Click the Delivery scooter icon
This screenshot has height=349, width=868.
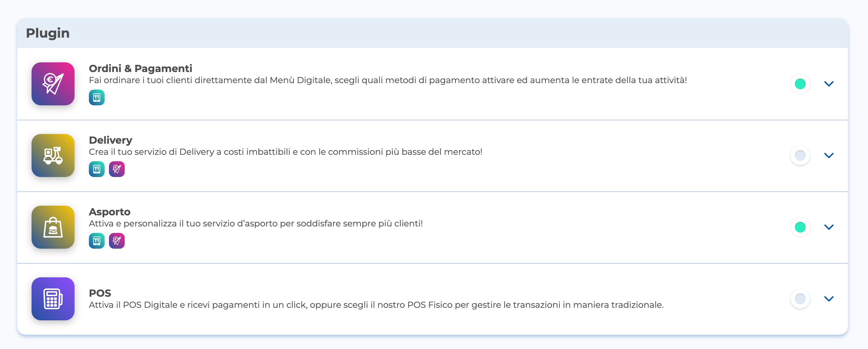[53, 156]
